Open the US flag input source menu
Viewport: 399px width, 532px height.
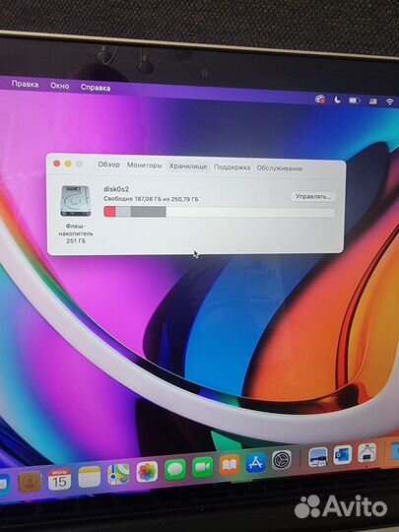tap(373, 101)
